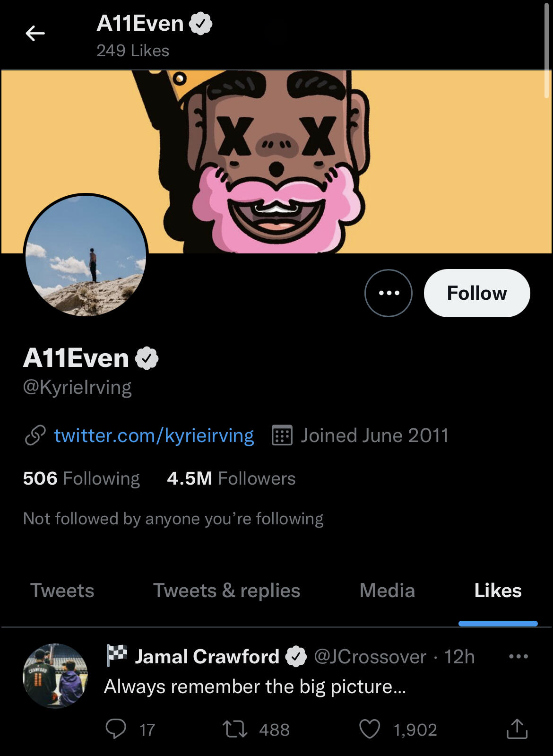
Task: Select the Likes tab
Action: point(498,591)
